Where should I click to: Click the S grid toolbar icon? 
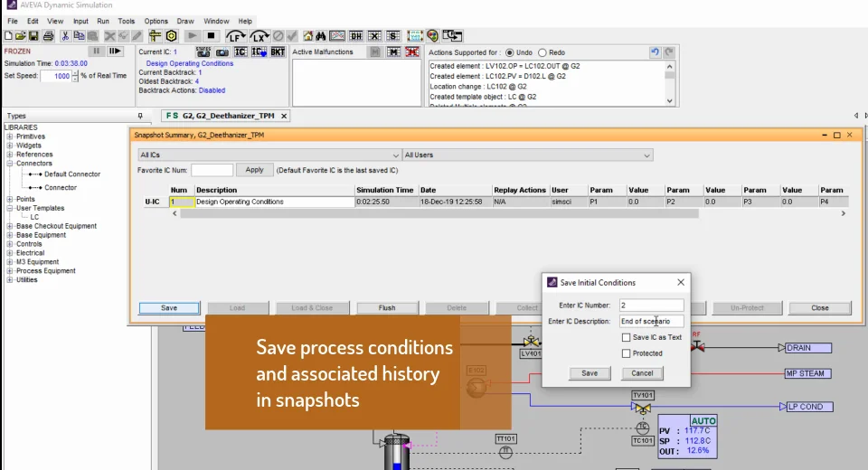click(x=393, y=36)
